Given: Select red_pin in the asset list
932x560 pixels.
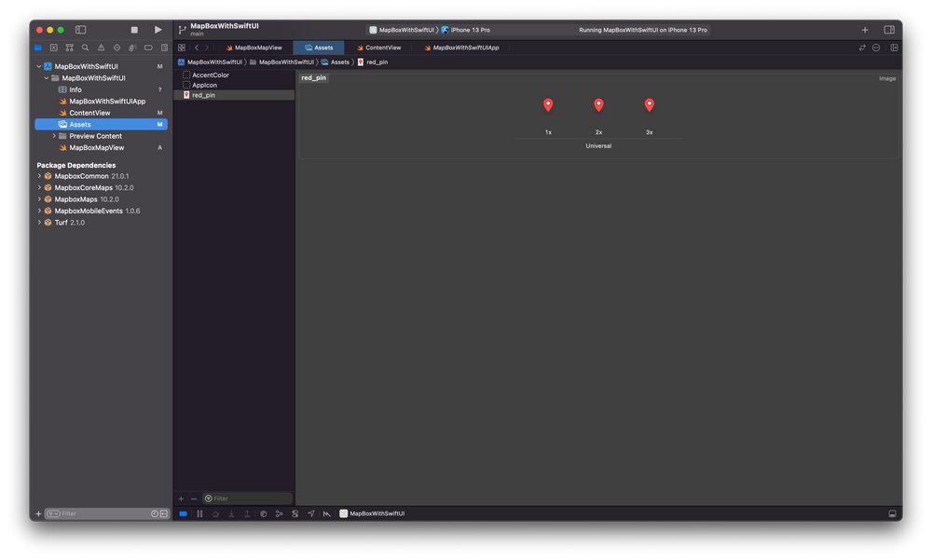Looking at the screenshot, I should (x=201, y=94).
